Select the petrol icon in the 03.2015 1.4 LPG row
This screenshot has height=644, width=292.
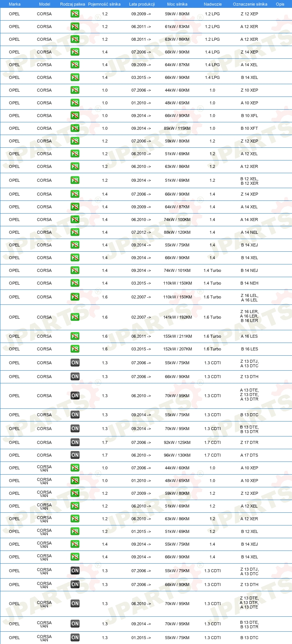[75, 77]
